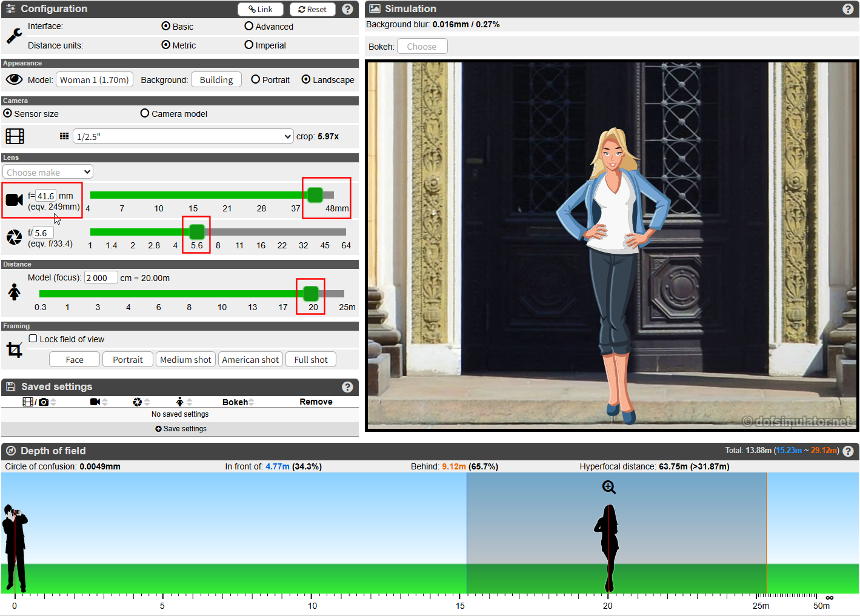860x616 pixels.
Task: Click the wrench icon beside Interface options
Action: pyautogui.click(x=15, y=36)
